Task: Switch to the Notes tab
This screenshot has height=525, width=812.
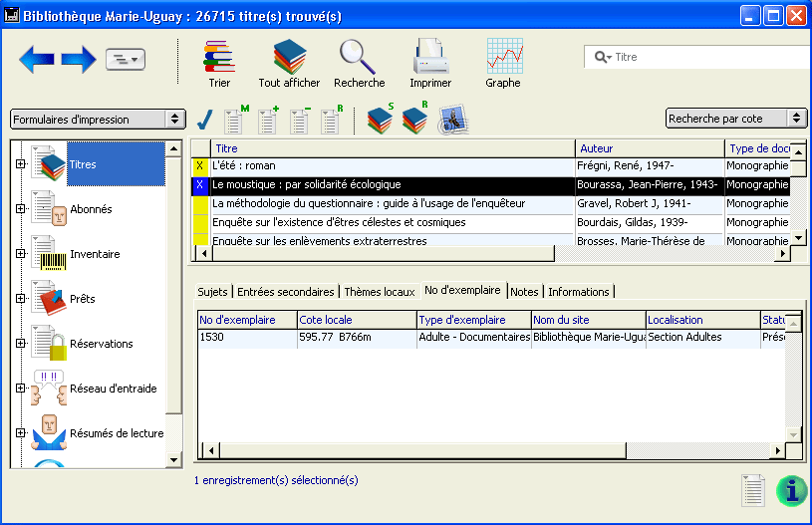Action: 524,292
